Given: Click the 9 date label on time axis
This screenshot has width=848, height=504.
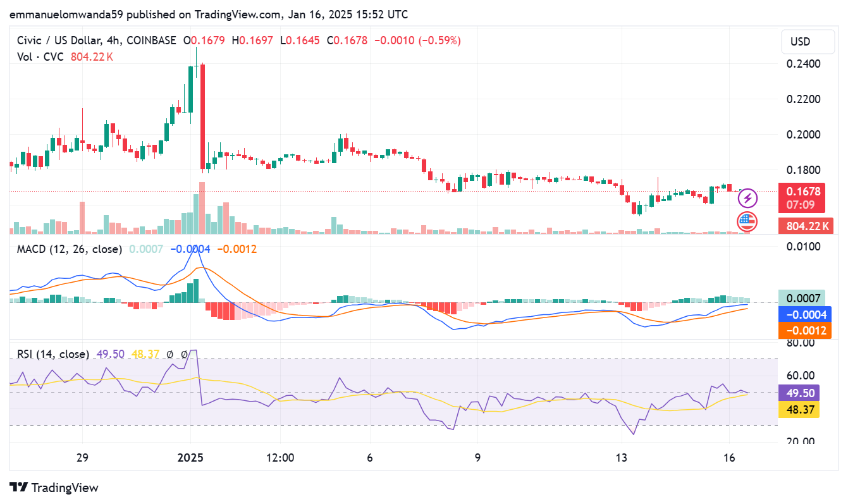Looking at the screenshot, I should pos(478,457).
